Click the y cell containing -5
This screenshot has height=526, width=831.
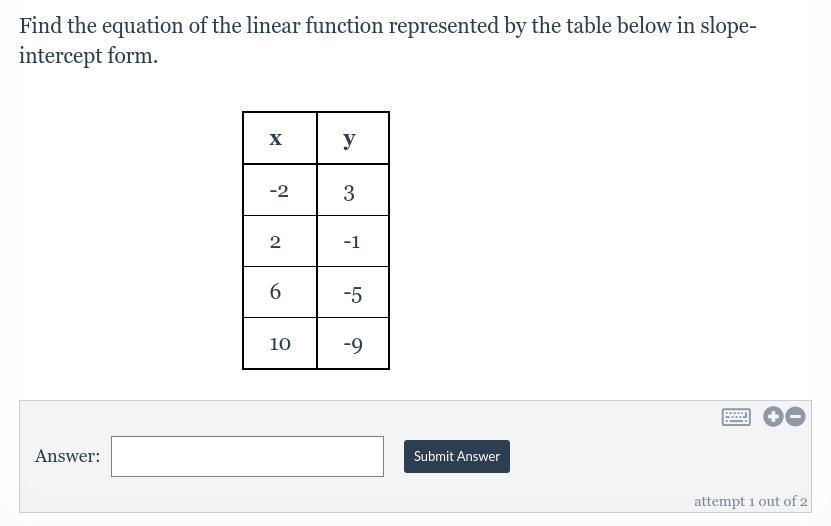[353, 292]
